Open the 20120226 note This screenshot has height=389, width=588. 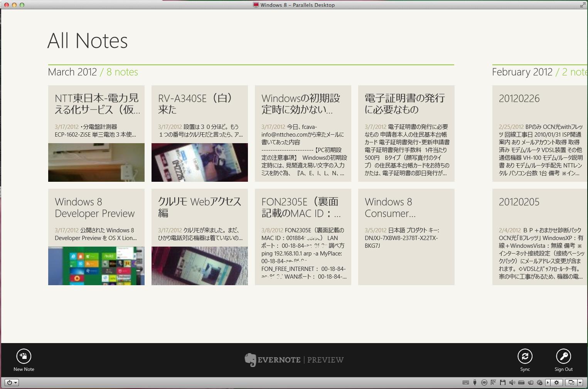[x=540, y=133]
